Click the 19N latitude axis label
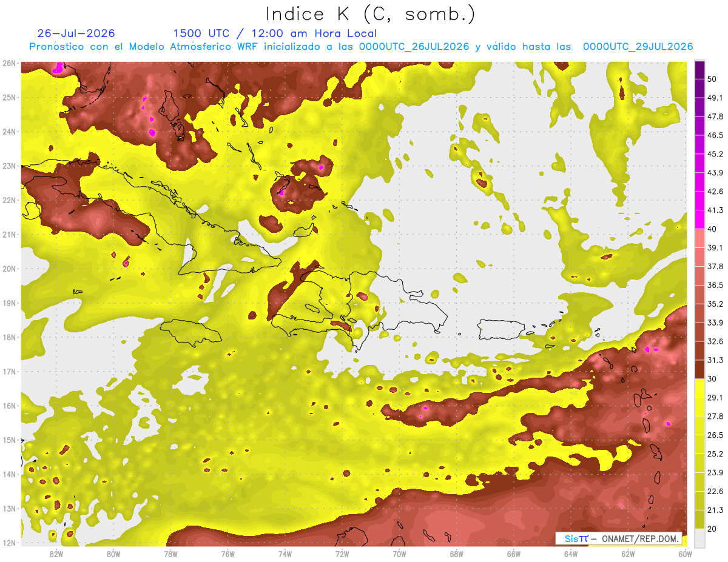Screen dimensions: 728x562 coord(9,303)
